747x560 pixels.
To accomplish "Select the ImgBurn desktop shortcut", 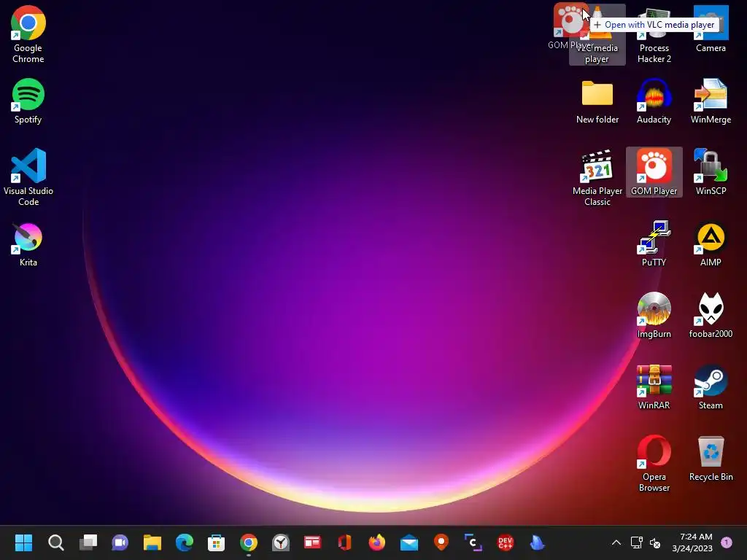I will (x=654, y=315).
